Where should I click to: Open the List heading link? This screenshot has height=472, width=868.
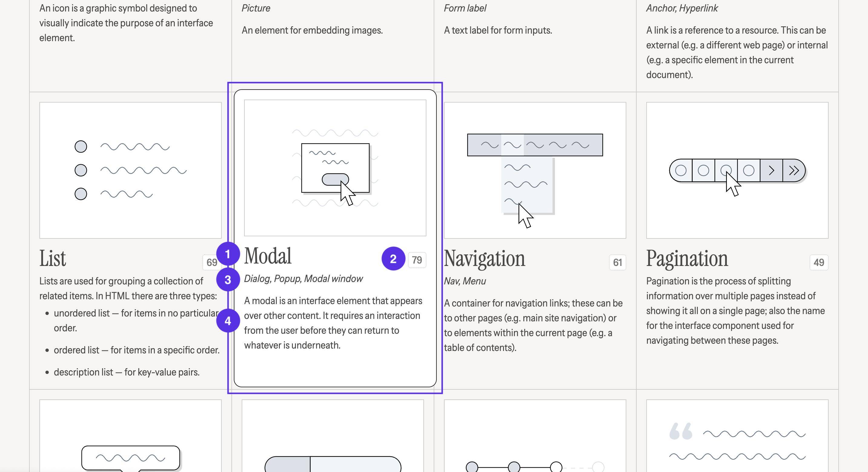53,259
